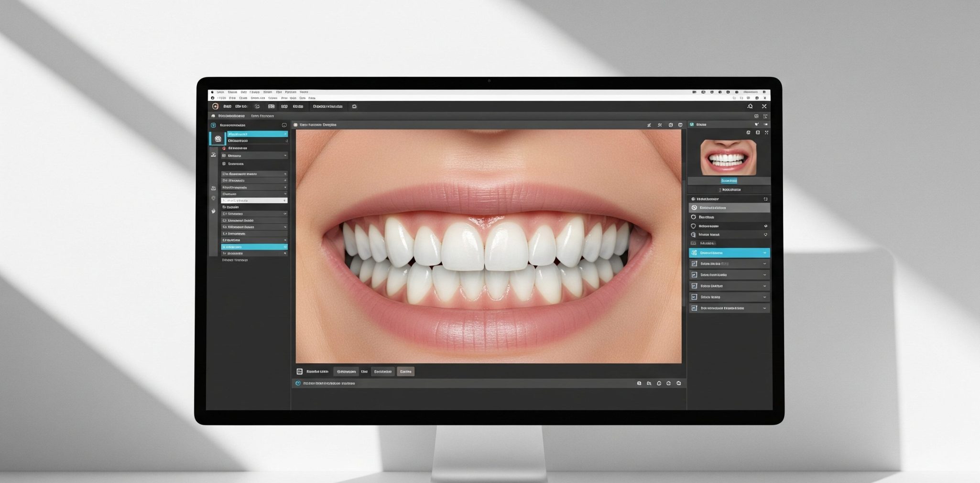
Task: Click the blue button beneath the smile thumbnail
Action: (x=729, y=181)
